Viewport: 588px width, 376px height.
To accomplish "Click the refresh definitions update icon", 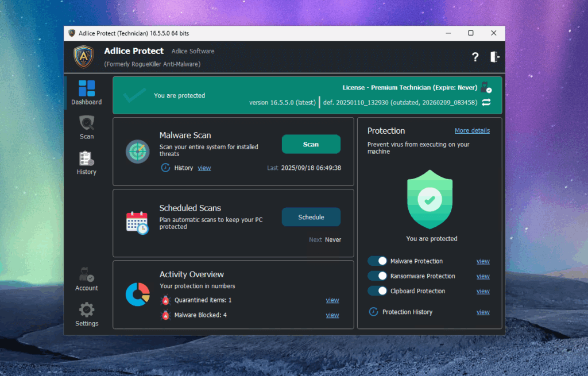I will click(486, 102).
